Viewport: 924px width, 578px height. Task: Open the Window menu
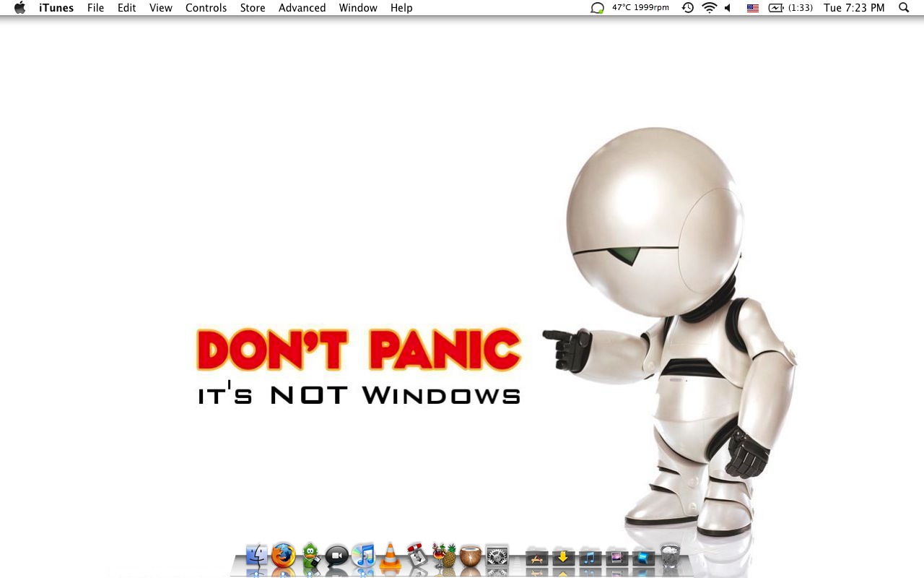358,8
